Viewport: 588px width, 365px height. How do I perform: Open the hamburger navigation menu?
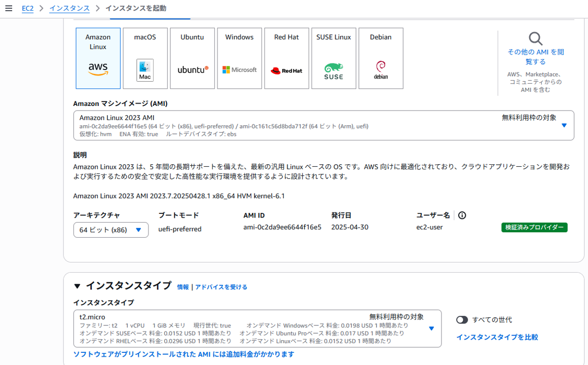click(9, 8)
